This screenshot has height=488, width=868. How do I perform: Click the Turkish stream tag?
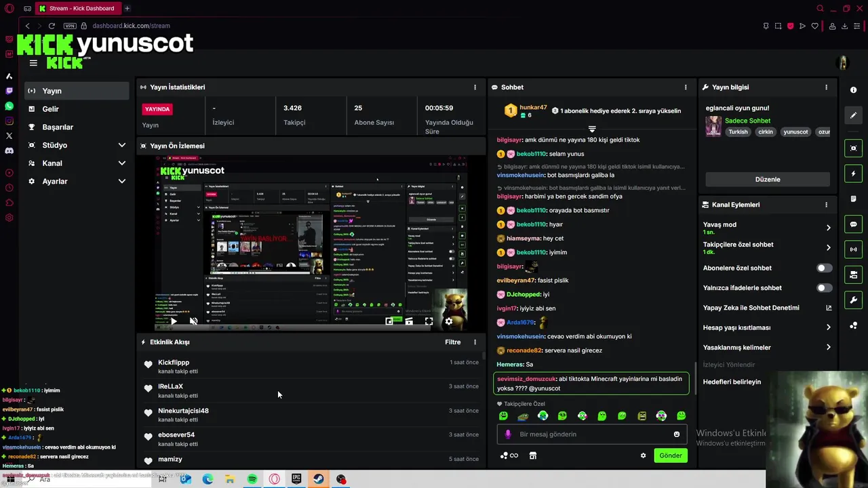738,132
